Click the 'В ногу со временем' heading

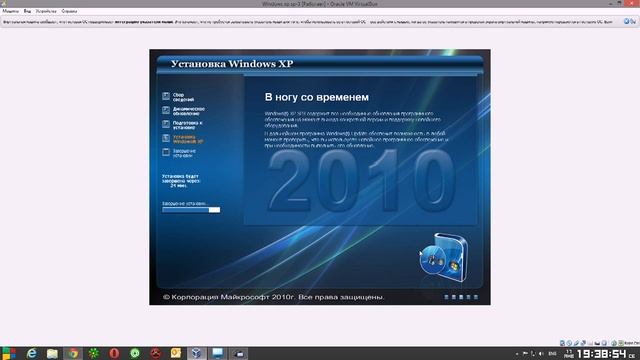tap(317, 97)
